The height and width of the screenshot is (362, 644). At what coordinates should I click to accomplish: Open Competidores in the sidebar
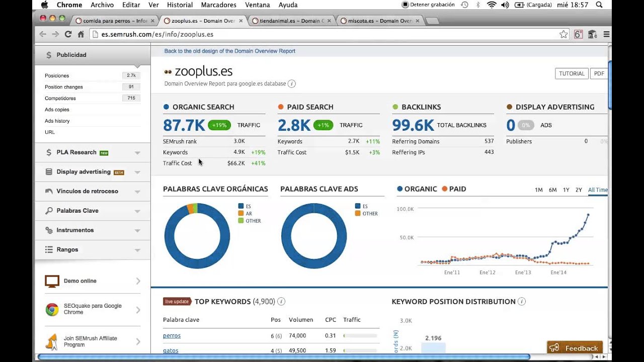click(60, 98)
